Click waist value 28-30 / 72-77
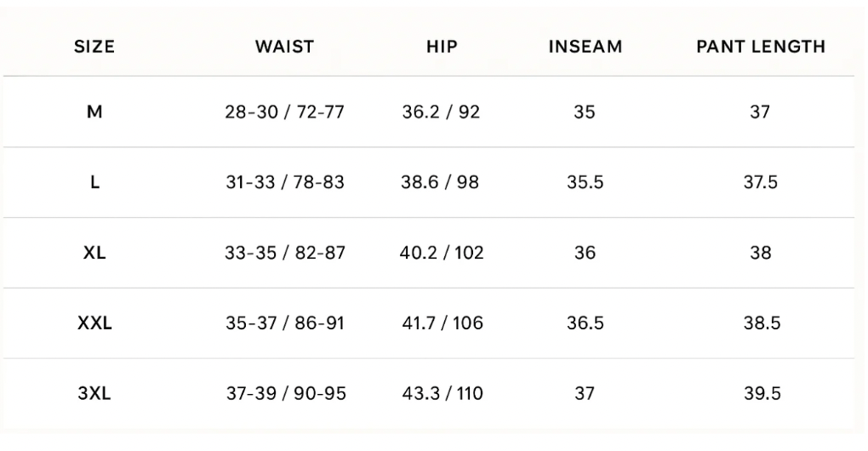The width and height of the screenshot is (868, 451). click(285, 111)
